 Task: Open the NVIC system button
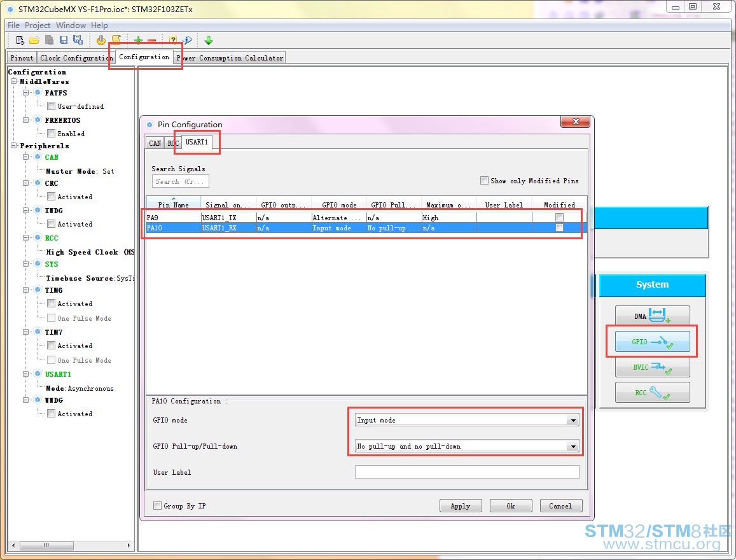[653, 367]
